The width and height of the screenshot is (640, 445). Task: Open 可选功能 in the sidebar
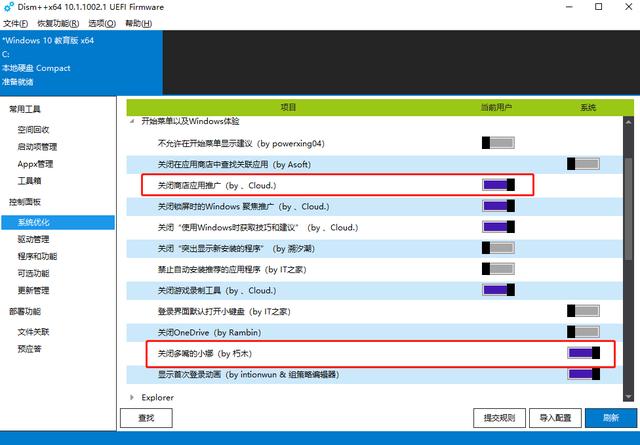pyautogui.click(x=33, y=273)
